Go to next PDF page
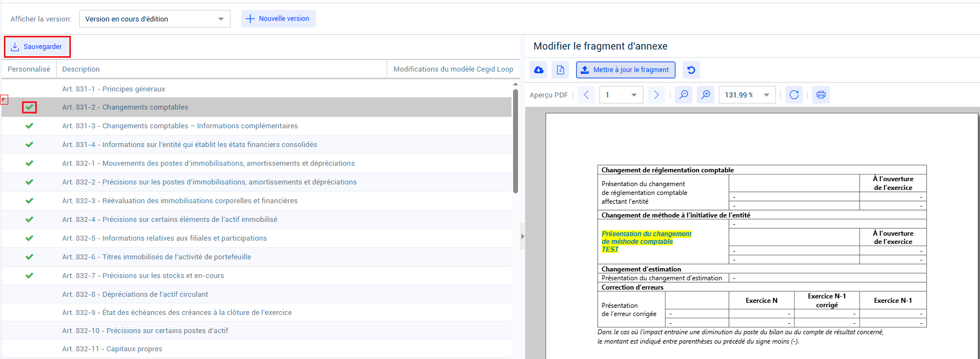The width and height of the screenshot is (980, 359). tap(656, 95)
